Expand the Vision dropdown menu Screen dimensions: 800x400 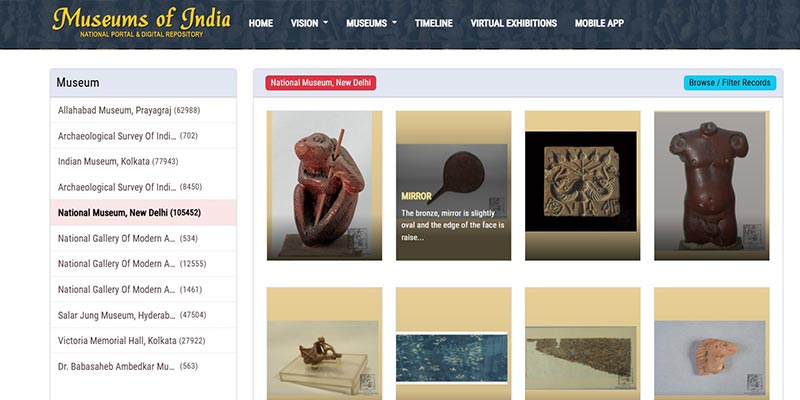point(309,23)
